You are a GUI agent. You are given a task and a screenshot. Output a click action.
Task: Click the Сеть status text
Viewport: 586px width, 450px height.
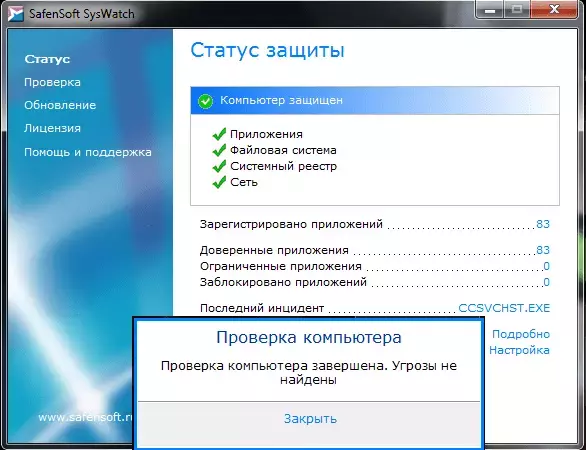[x=244, y=182]
